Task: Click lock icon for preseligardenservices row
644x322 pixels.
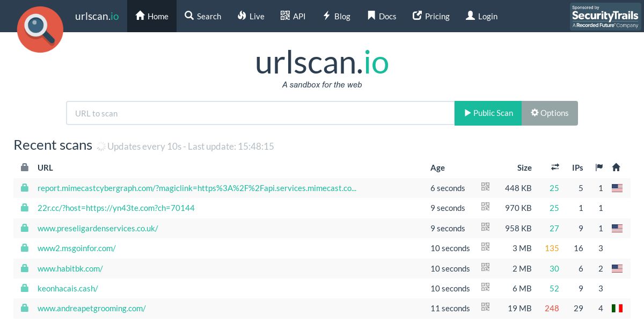Action: click(24, 228)
